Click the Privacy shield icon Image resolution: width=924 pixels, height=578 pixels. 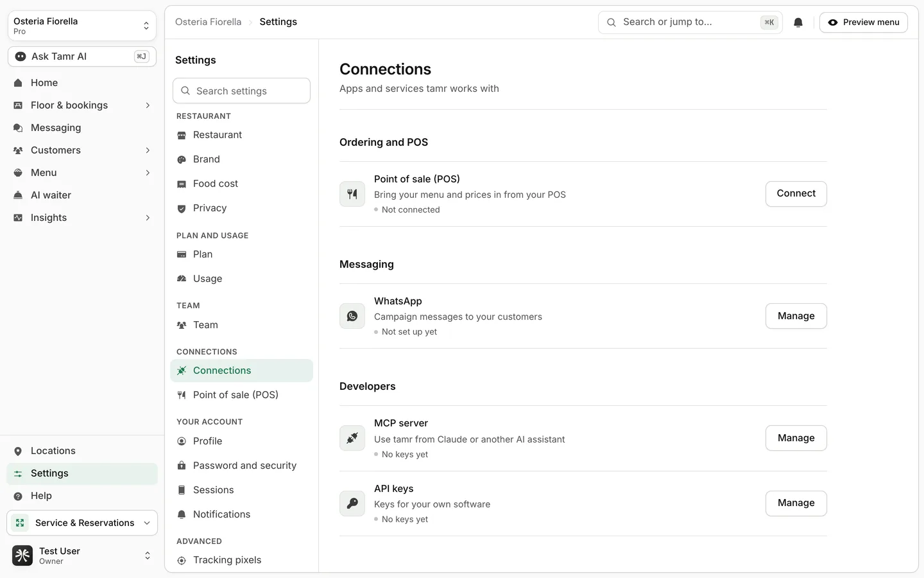point(182,208)
